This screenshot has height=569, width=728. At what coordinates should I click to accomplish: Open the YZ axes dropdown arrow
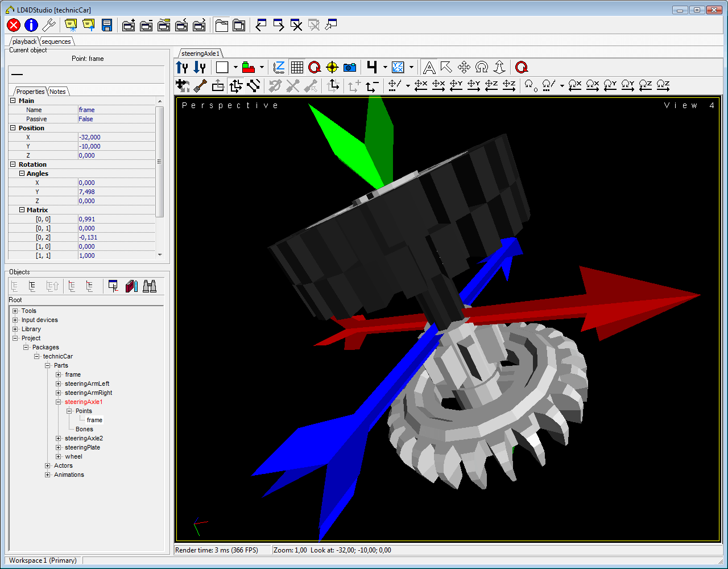click(x=411, y=67)
